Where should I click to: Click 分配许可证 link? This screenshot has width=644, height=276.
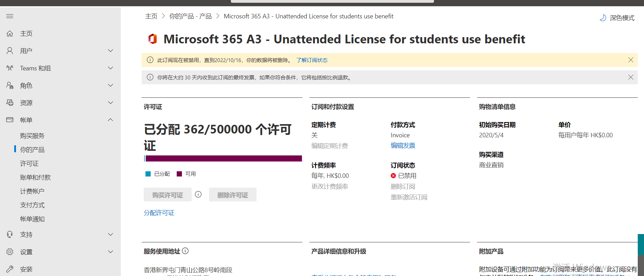[159, 213]
